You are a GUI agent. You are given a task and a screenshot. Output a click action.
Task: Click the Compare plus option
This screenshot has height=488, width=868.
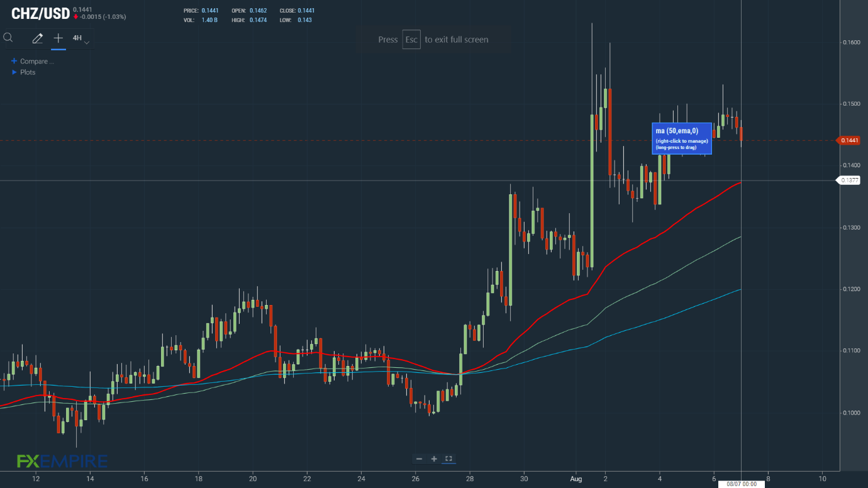point(32,62)
